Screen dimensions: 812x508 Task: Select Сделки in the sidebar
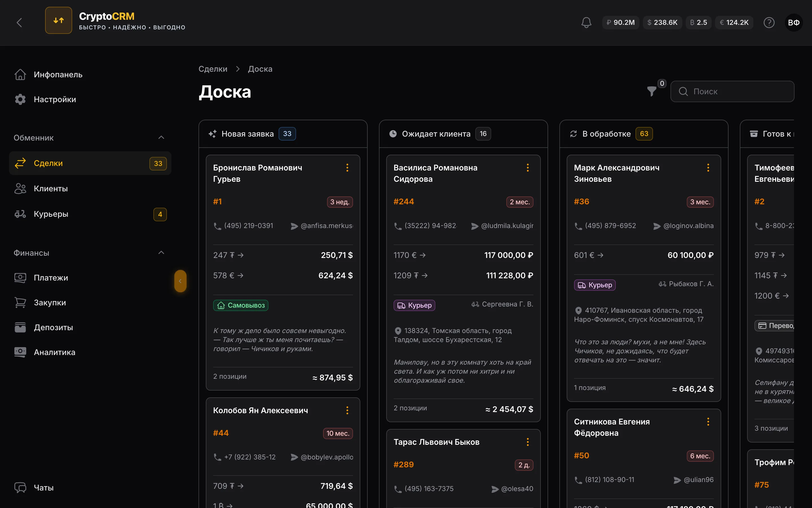[90, 163]
